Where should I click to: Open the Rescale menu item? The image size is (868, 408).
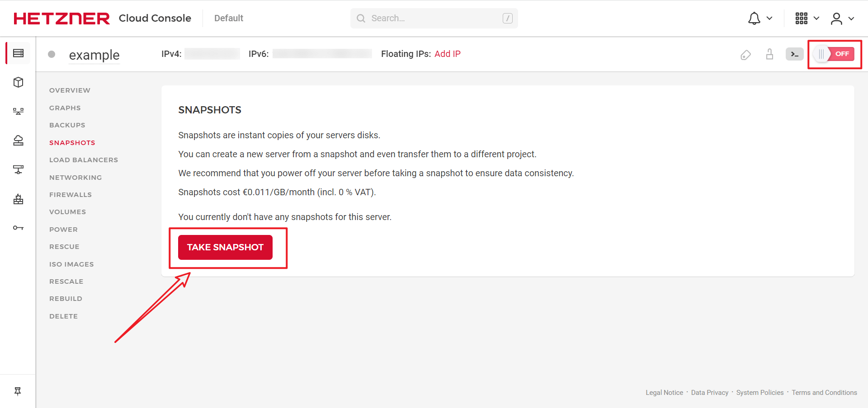[66, 281]
